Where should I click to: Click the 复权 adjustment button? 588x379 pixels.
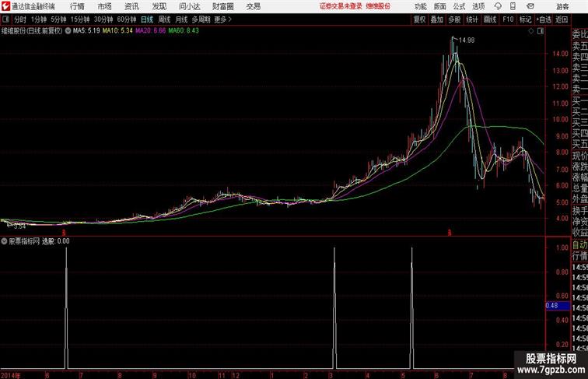419,19
